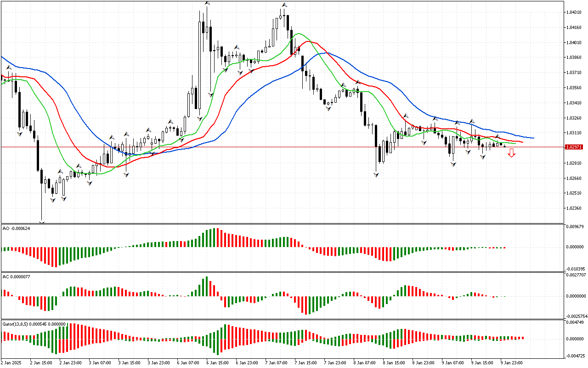Click the 3 Jan 23:00 time label
The height and width of the screenshot is (368, 588).
159,363
